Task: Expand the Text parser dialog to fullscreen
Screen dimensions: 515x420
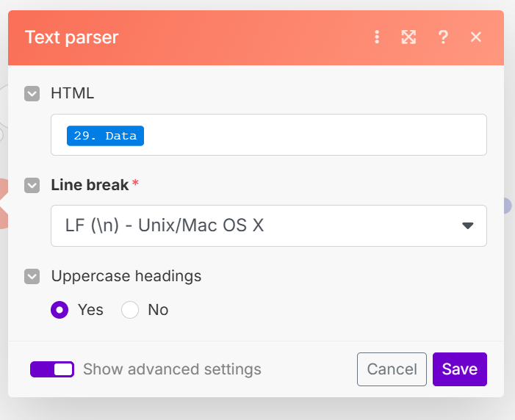Action: point(408,37)
